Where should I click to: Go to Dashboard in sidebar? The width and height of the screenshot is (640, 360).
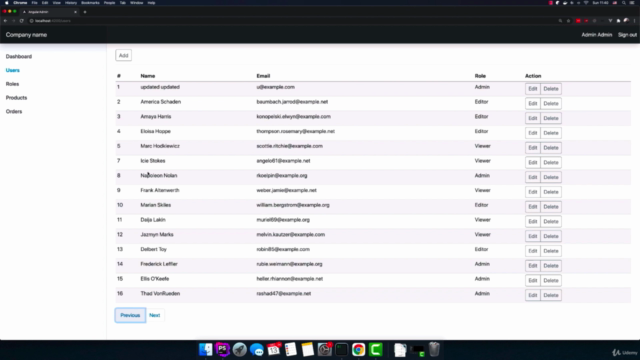(x=19, y=56)
